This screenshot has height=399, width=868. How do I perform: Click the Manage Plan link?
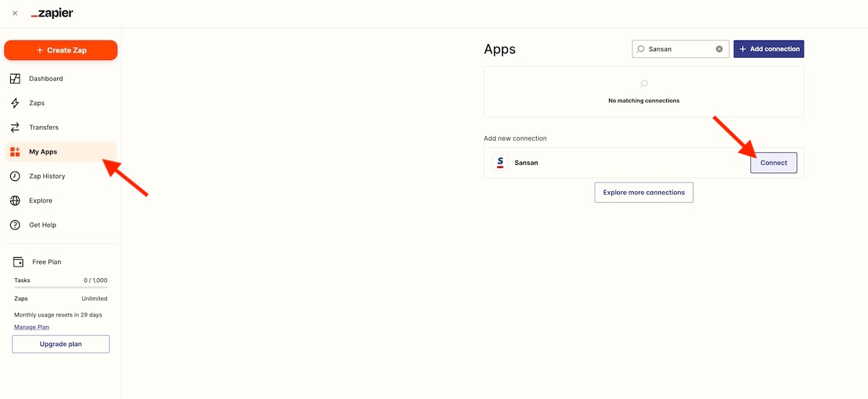click(x=32, y=327)
